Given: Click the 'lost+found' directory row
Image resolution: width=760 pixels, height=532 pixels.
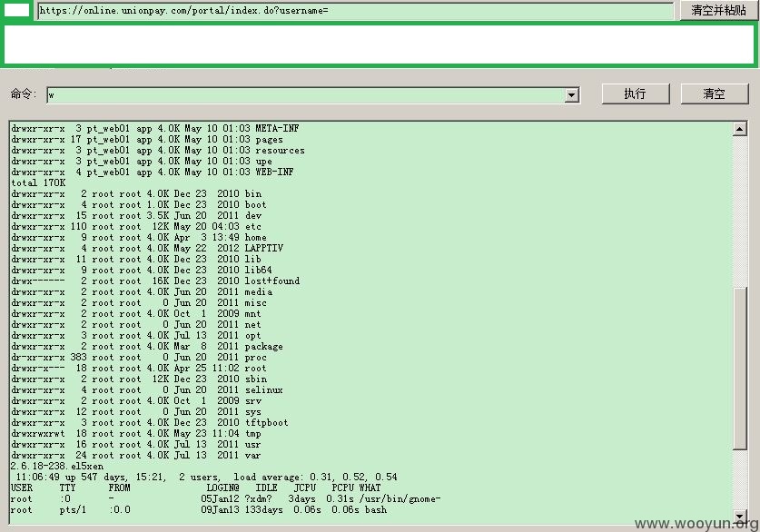Looking at the screenshot, I should pos(155,281).
